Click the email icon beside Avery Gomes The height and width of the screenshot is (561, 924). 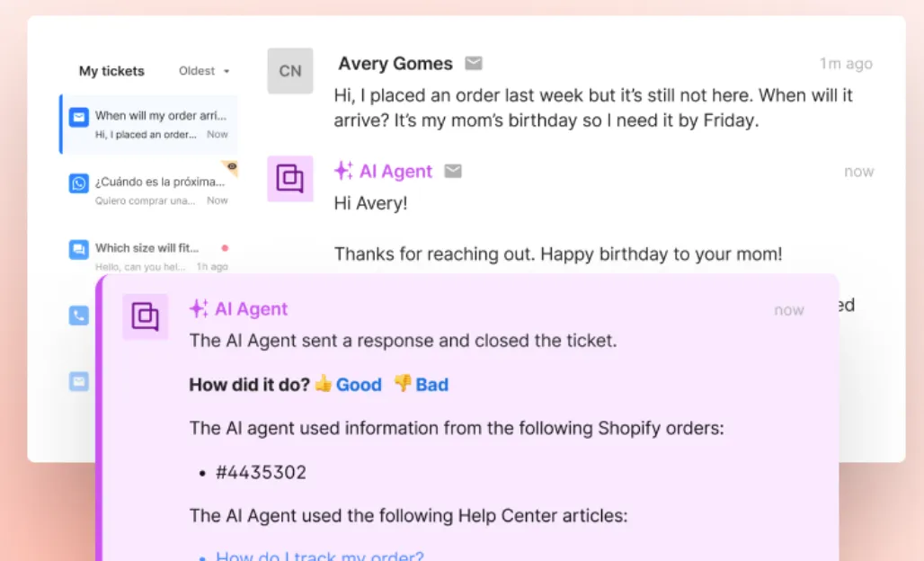click(x=474, y=63)
